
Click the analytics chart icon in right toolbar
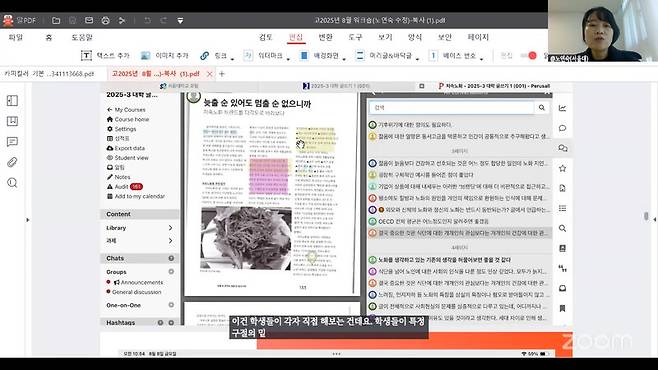(563, 108)
